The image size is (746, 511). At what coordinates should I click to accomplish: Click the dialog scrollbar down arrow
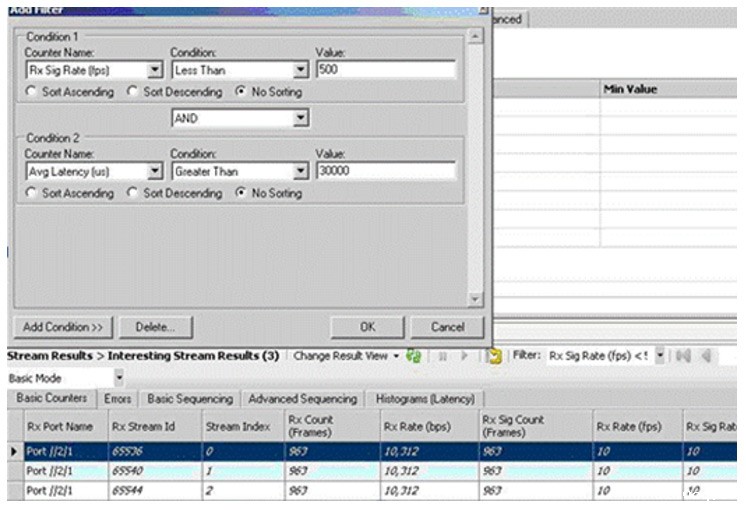[476, 299]
